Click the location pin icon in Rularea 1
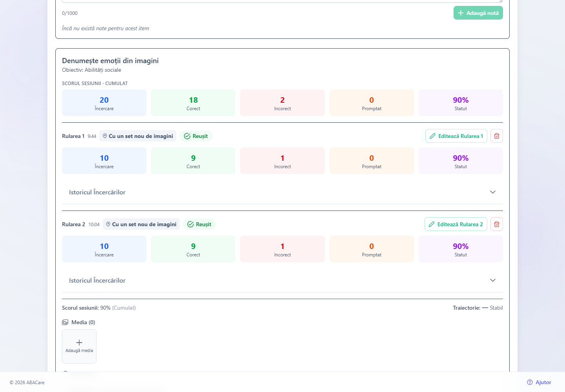The image size is (565, 392). (x=105, y=136)
